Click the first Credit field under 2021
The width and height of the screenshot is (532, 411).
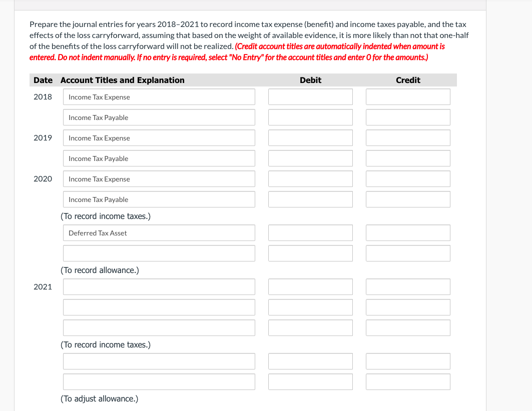(x=408, y=286)
